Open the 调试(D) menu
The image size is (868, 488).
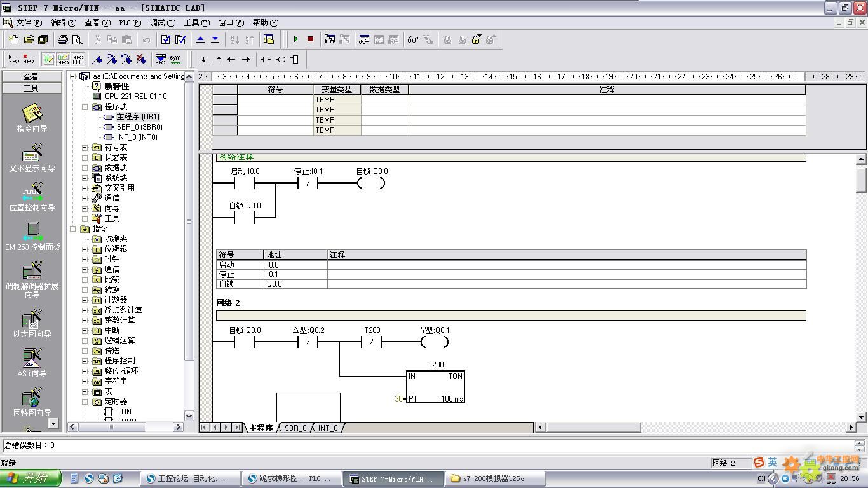[x=163, y=23]
